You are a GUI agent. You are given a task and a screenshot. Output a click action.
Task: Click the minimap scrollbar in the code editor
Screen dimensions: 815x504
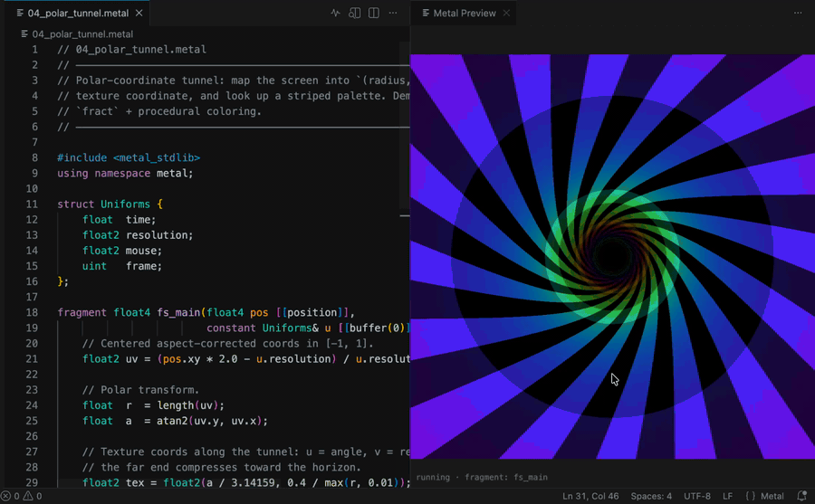(x=405, y=125)
